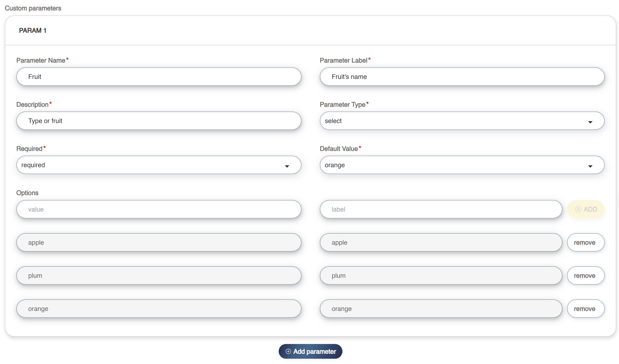Screen dimensions: 619x364
Task: Click the PARAM 1 header
Action: [33, 30]
